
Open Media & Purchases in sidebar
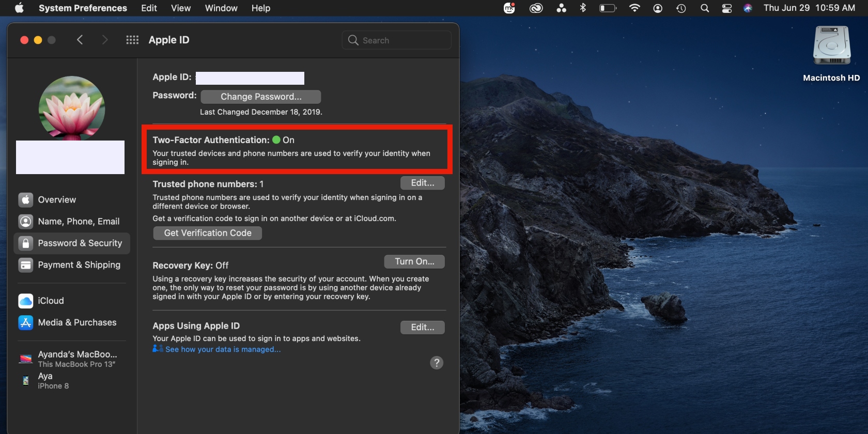[72, 322]
